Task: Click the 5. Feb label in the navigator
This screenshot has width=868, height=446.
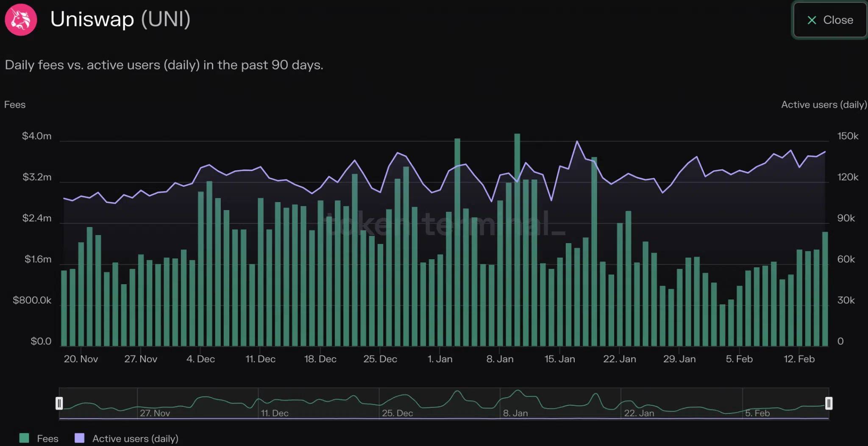Action: [x=757, y=413]
